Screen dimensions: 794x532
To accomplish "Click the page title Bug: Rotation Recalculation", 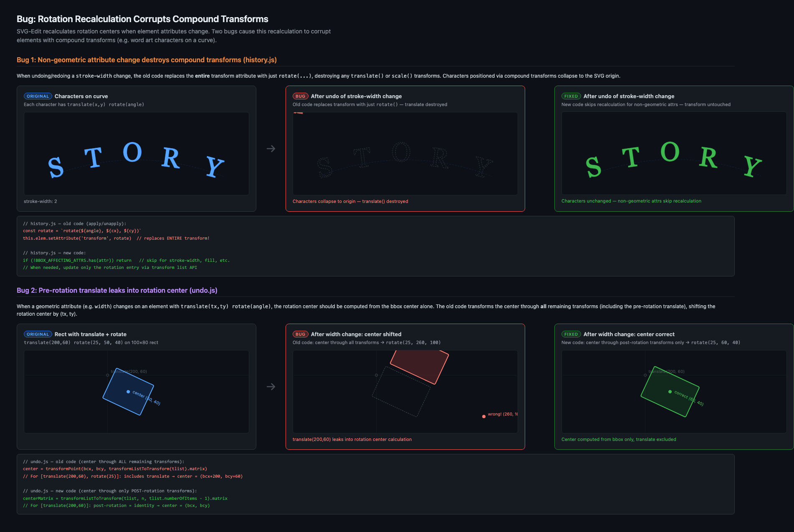I will [x=142, y=19].
